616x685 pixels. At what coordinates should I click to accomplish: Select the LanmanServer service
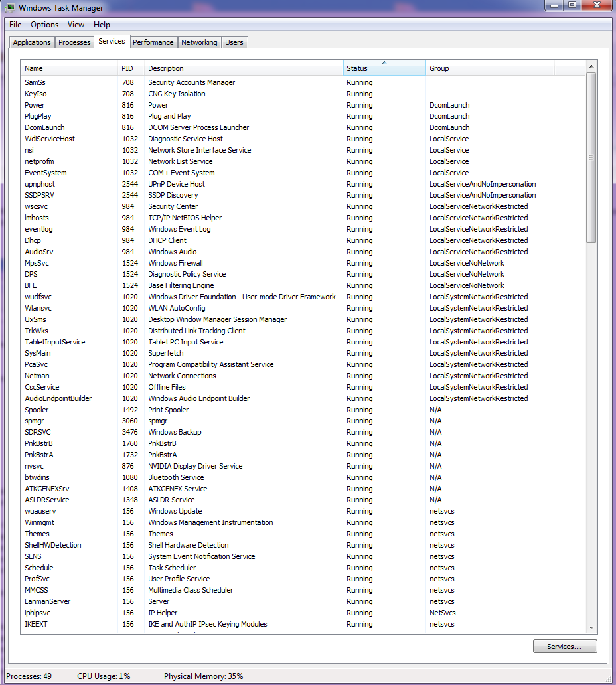click(303, 601)
